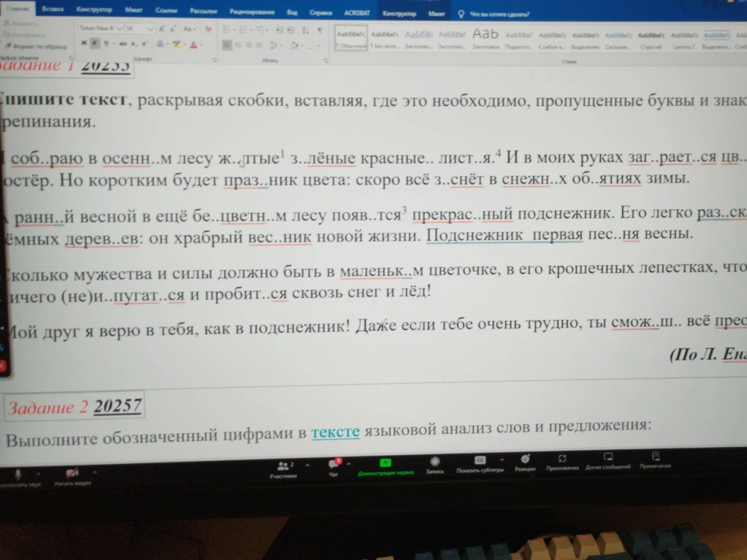Open the Вид ribbon tab

pos(292,12)
